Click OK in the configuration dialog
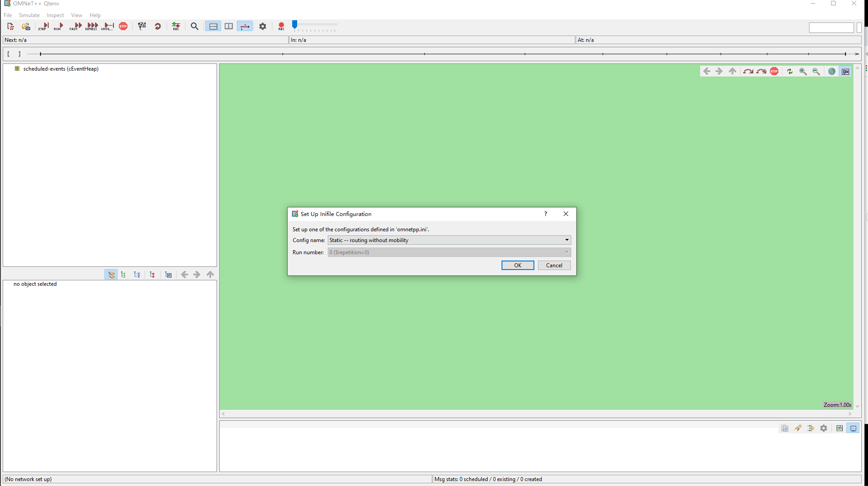Image resolution: width=868 pixels, height=486 pixels. coord(517,265)
